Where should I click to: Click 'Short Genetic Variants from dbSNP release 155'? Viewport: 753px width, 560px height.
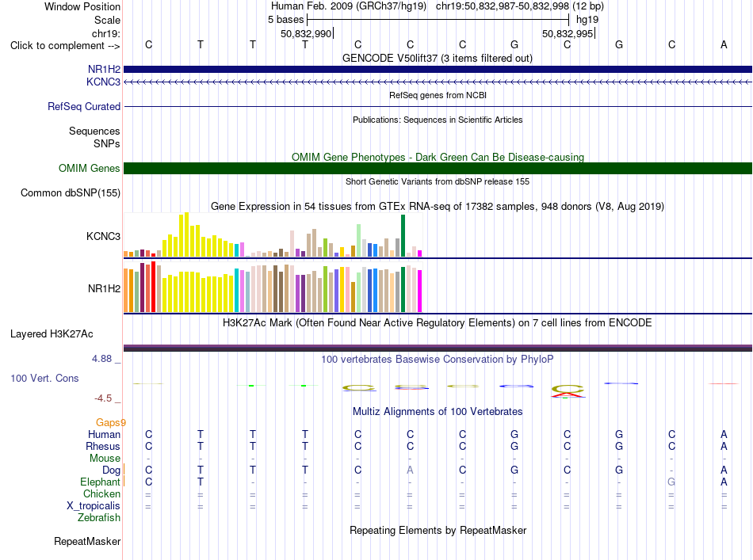click(x=438, y=181)
